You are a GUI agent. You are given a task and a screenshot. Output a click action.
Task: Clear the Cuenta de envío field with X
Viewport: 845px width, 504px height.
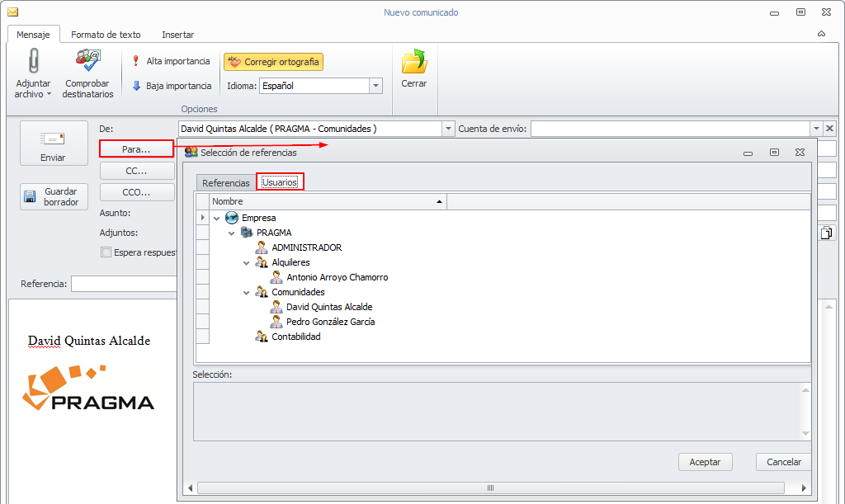[x=830, y=129]
